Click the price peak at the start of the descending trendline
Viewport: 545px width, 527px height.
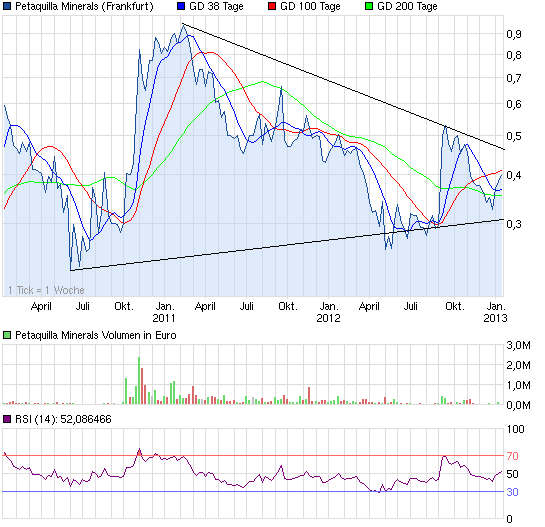[x=183, y=24]
